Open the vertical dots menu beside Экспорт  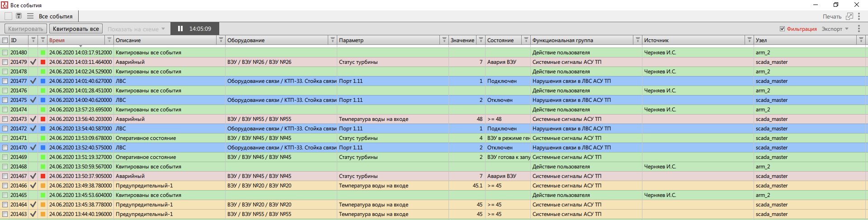click(859, 29)
